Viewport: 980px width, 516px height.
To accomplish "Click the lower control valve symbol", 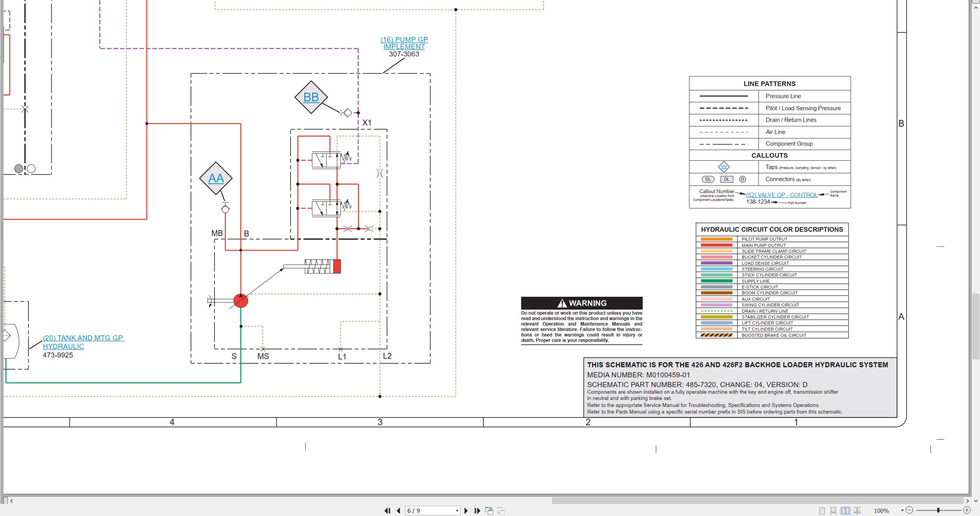I will (326, 208).
